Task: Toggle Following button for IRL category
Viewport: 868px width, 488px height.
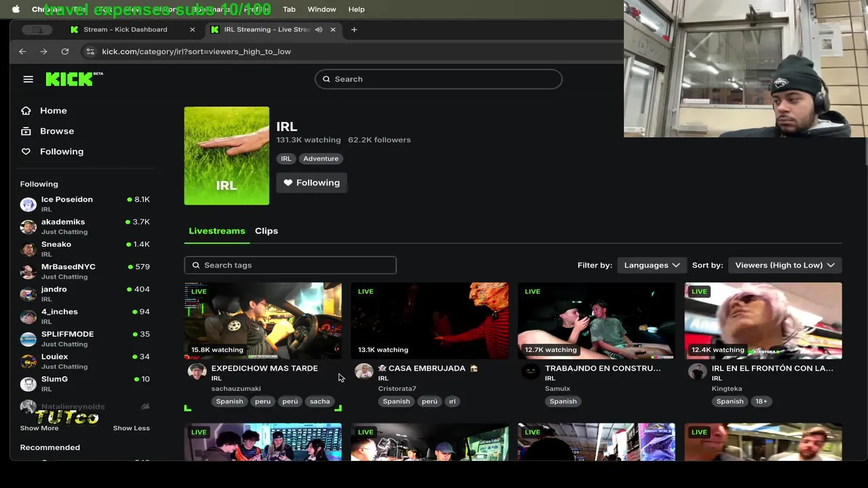Action: (312, 183)
